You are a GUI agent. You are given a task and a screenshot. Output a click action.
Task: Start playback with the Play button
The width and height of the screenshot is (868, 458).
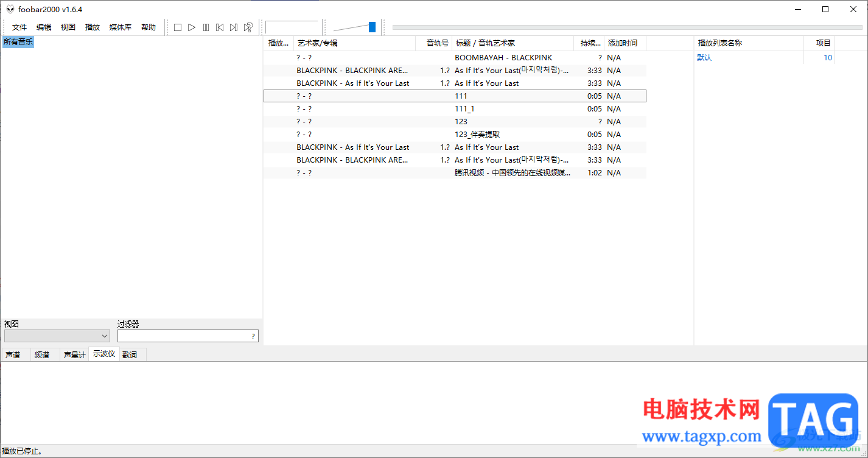pyautogui.click(x=192, y=27)
